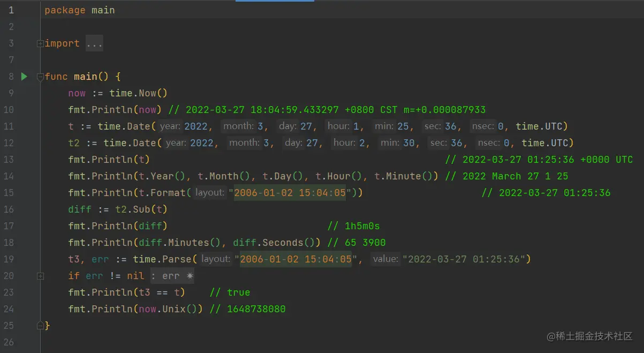Click the folded import ellipsis placeholder
The width and height of the screenshot is (644, 353).
coord(94,43)
